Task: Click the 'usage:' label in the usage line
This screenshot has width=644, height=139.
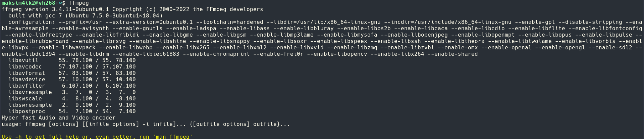Action: [12, 124]
